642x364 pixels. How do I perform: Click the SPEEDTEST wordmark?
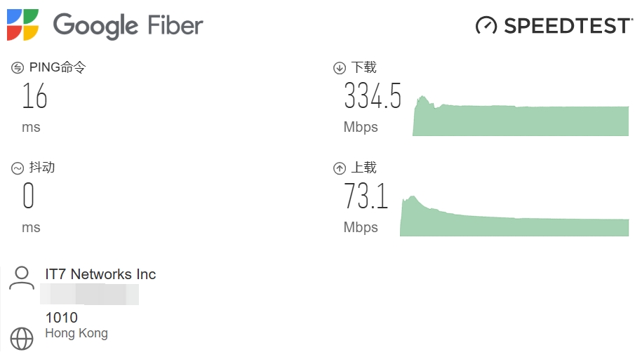(x=568, y=26)
